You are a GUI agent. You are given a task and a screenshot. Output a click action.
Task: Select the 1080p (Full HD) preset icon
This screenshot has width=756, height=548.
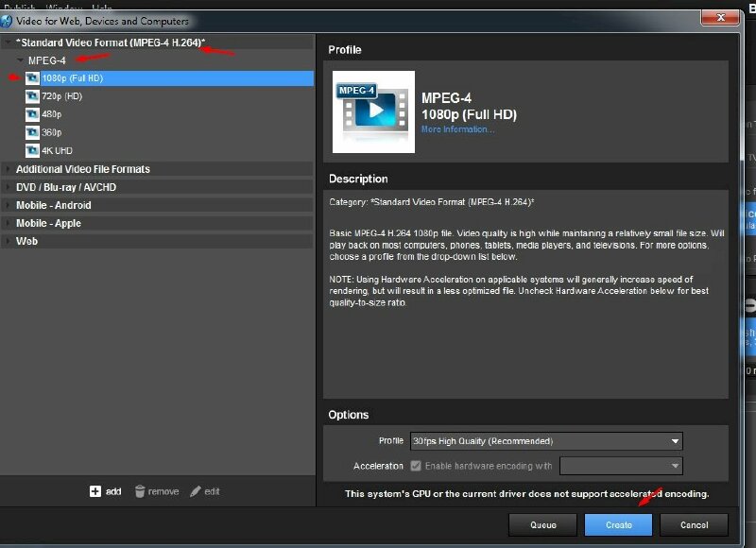[x=33, y=78]
